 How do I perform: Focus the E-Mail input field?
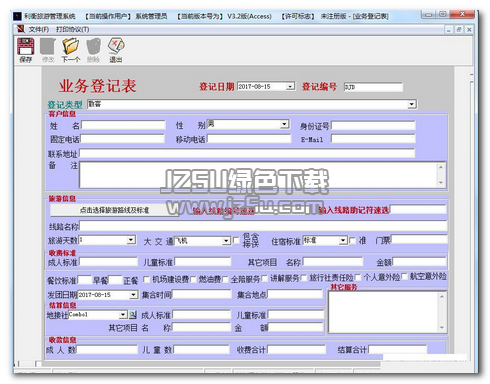click(373, 139)
